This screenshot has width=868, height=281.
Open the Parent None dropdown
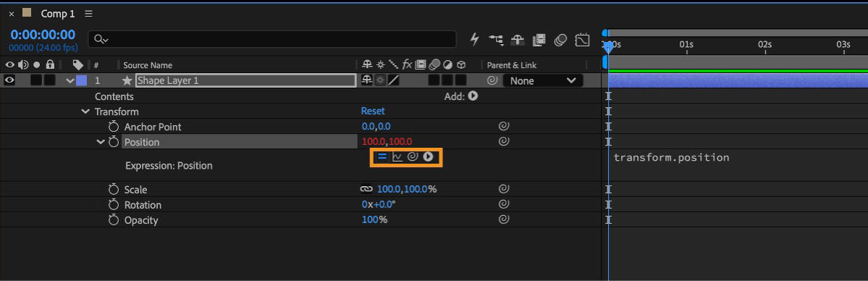(542, 81)
